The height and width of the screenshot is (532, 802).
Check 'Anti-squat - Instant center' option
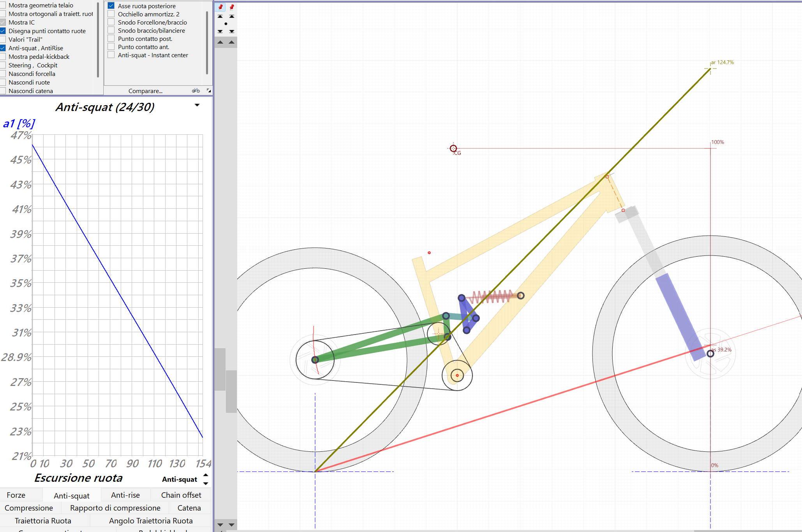(111, 55)
